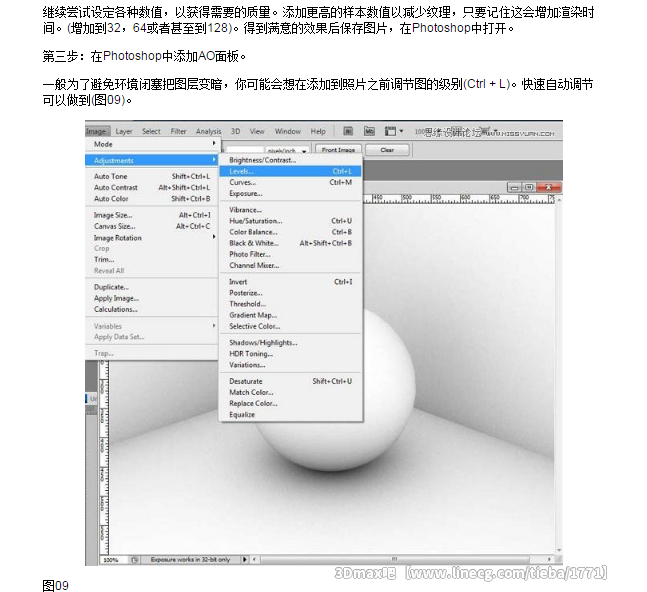Select the Levels adjustment
This screenshot has width=647, height=592.
point(290,171)
